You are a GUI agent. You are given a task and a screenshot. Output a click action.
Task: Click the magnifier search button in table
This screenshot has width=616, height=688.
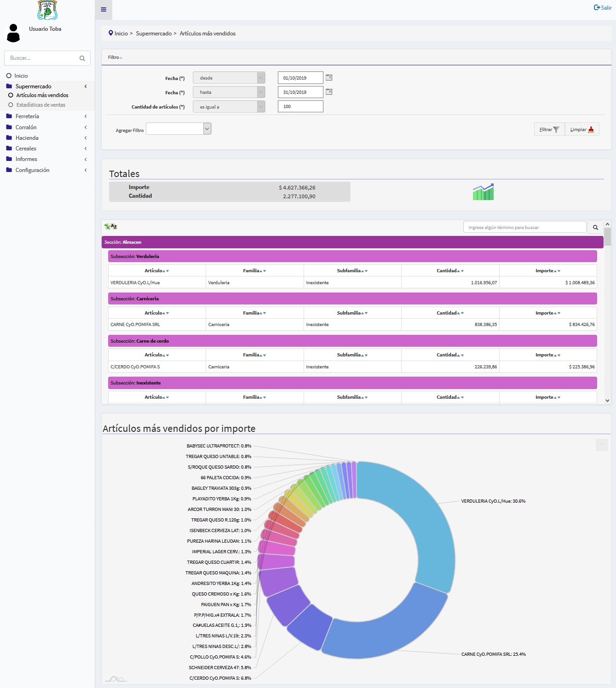595,227
